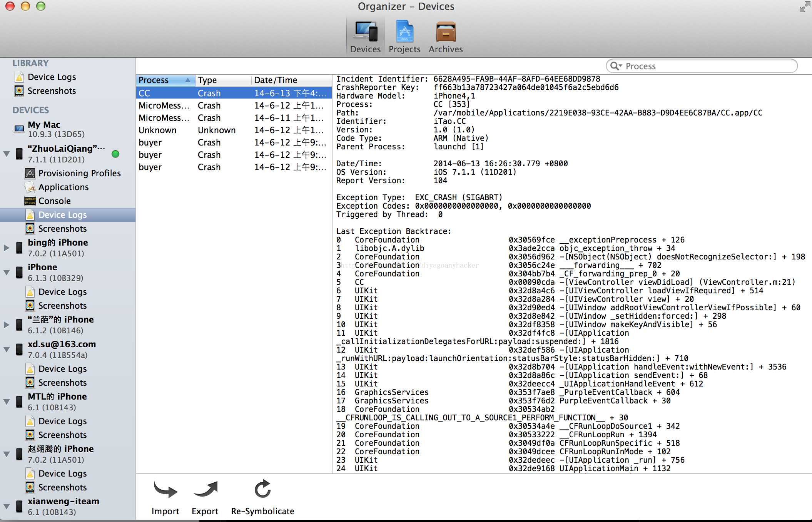The width and height of the screenshot is (812, 522).
Task: Click the Import arrow icon
Action: click(165, 490)
